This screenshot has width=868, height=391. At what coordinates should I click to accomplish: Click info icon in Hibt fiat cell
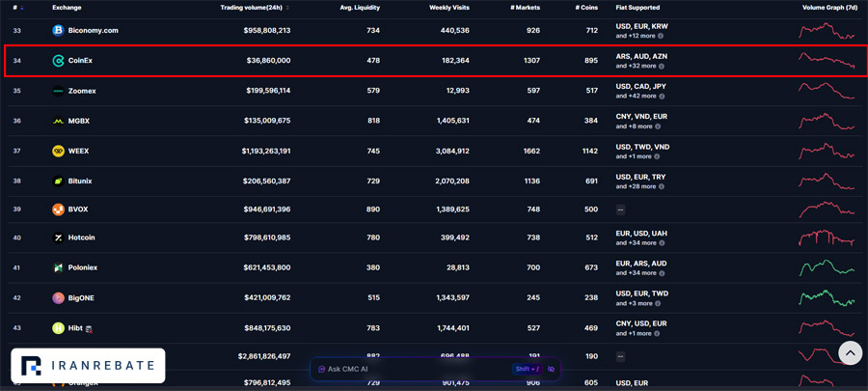(657, 333)
